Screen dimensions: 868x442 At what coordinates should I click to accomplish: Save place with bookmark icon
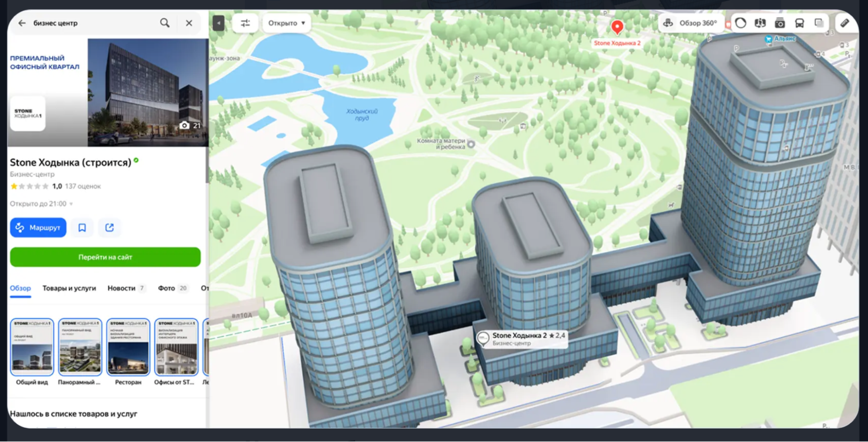click(82, 227)
